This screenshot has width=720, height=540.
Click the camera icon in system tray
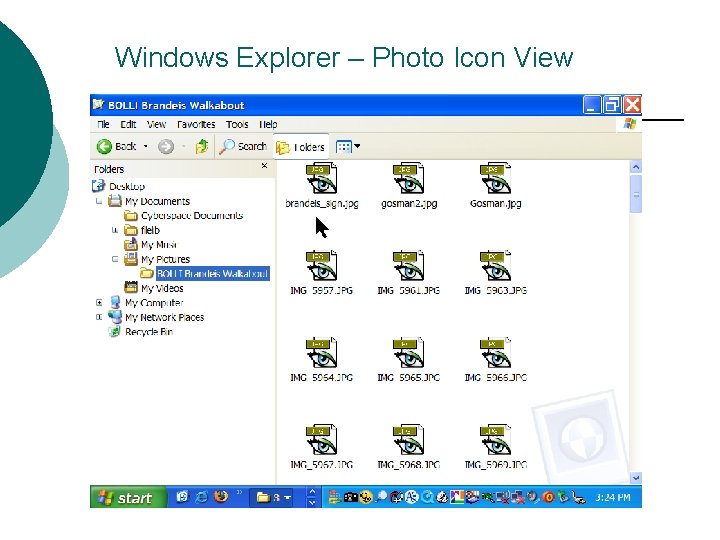[351, 497]
